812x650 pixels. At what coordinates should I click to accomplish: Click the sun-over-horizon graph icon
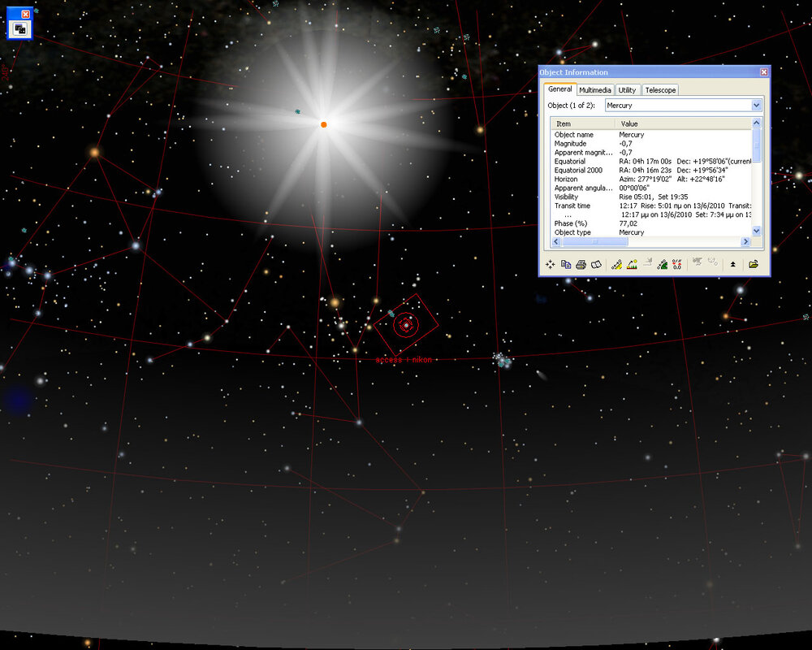[632, 264]
